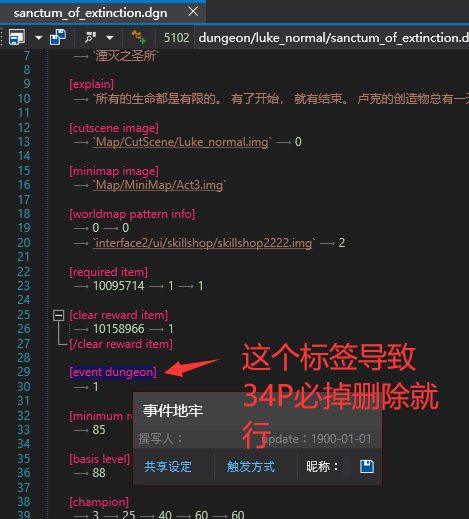
Task: Click the 共享设定 button in tooltip
Action: point(168,467)
